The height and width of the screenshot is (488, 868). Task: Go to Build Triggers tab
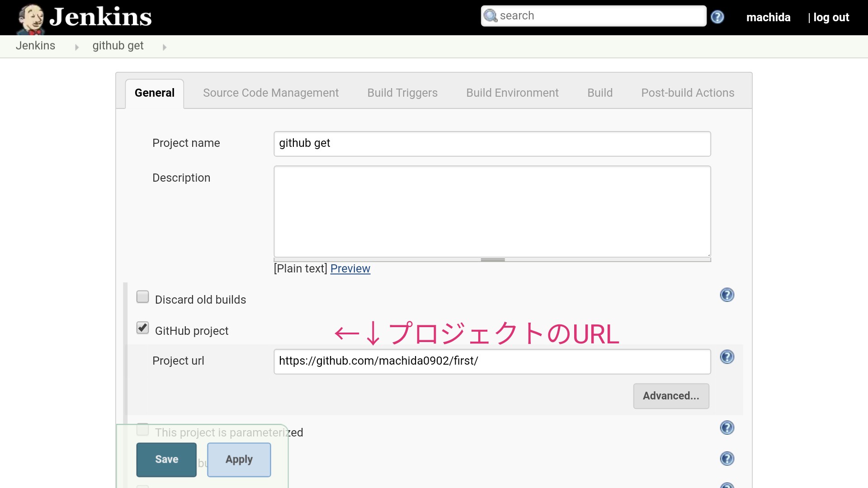402,93
